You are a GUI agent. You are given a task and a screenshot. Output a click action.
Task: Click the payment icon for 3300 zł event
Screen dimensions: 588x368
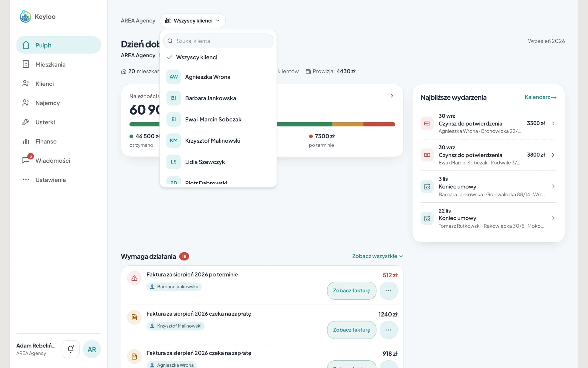pos(427,124)
